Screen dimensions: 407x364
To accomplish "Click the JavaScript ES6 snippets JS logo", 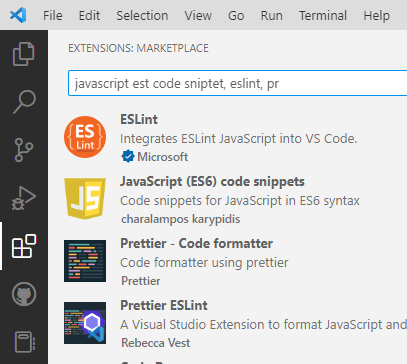I will pos(85,199).
